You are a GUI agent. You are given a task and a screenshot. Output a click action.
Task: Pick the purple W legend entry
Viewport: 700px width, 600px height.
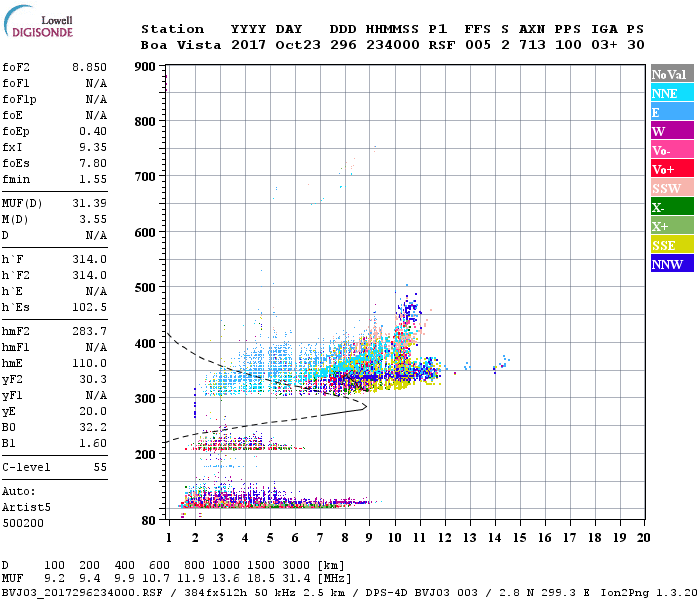tap(671, 131)
